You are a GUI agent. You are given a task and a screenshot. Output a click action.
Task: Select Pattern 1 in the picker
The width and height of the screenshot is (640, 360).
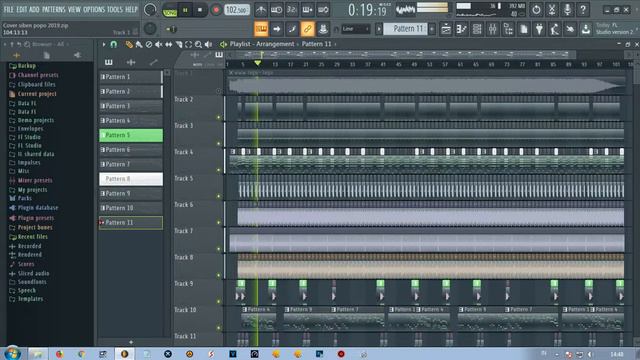(x=131, y=77)
